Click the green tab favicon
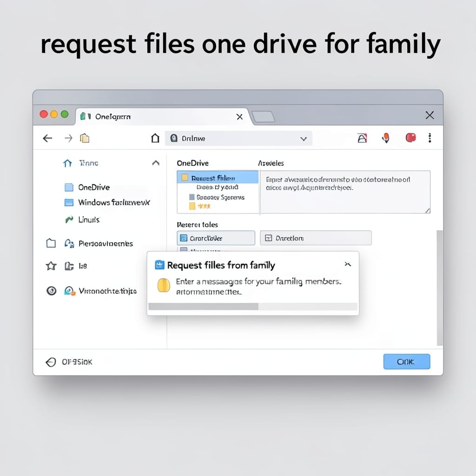 click(83, 116)
